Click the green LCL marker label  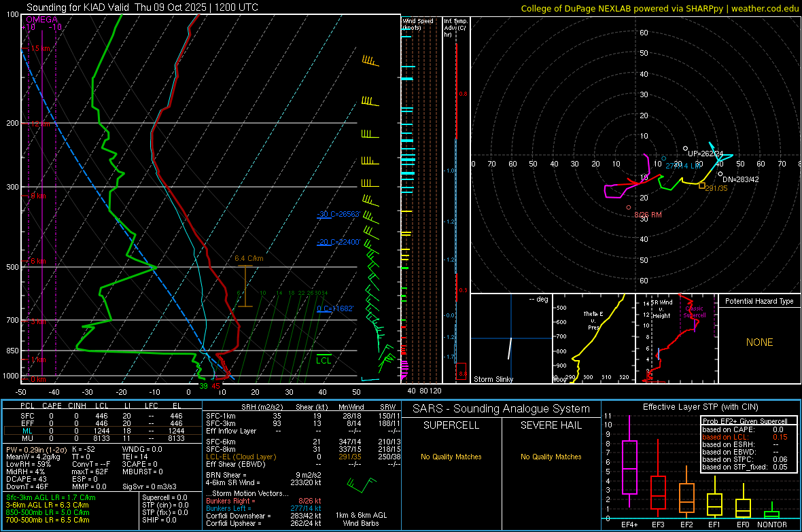(324, 361)
